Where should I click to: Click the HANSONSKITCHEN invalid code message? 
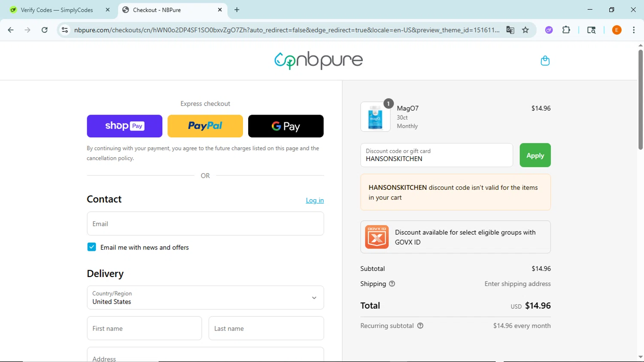click(x=456, y=192)
